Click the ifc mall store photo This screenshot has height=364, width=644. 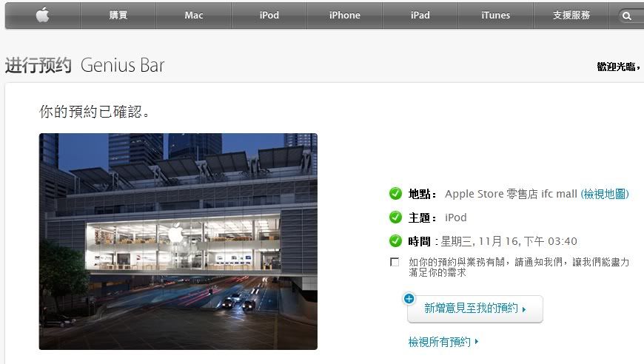pos(178,241)
